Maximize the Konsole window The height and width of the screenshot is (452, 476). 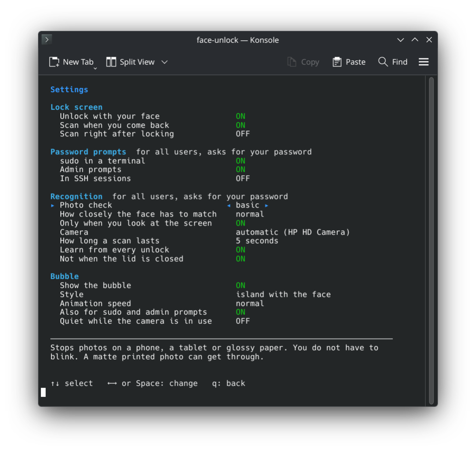click(415, 40)
